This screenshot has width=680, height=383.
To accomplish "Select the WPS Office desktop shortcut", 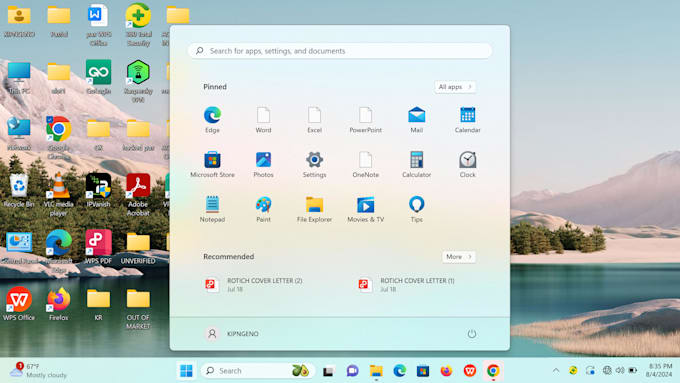I will (19, 303).
